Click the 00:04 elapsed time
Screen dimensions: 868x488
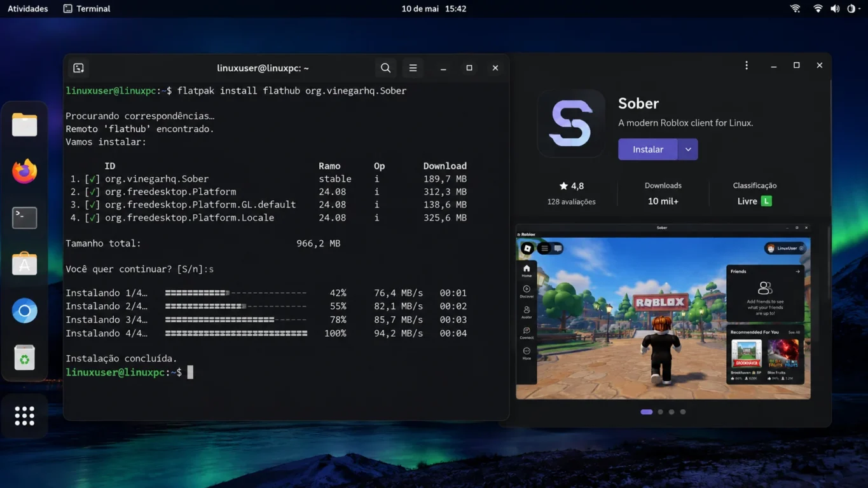[453, 334]
